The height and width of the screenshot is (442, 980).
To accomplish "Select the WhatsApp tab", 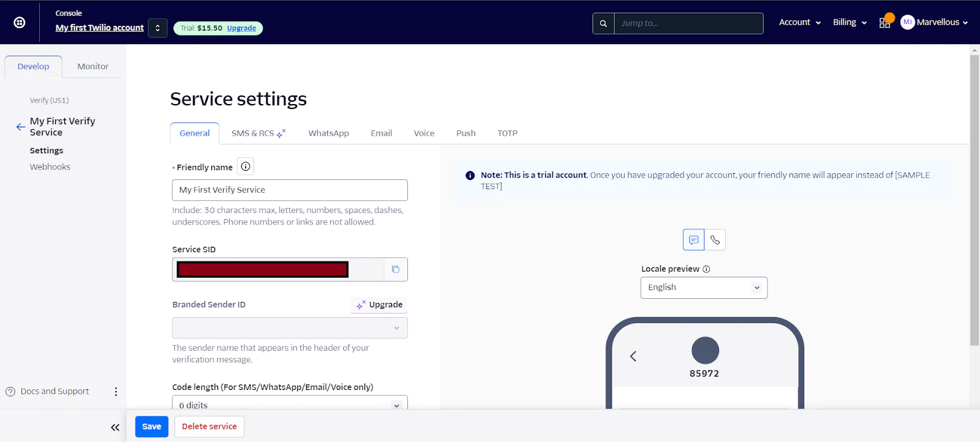I will (328, 133).
